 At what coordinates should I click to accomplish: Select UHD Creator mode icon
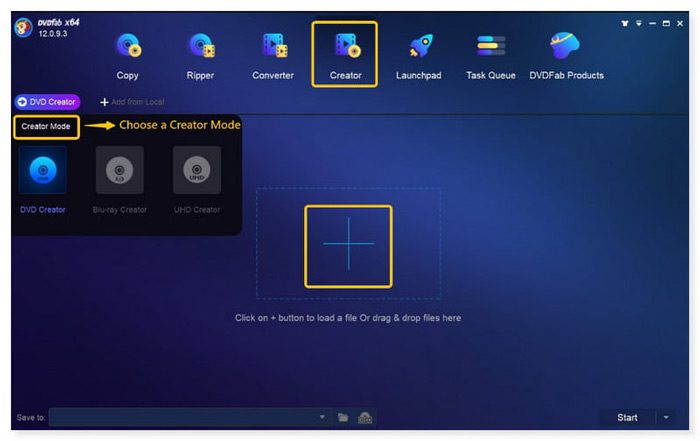click(197, 170)
